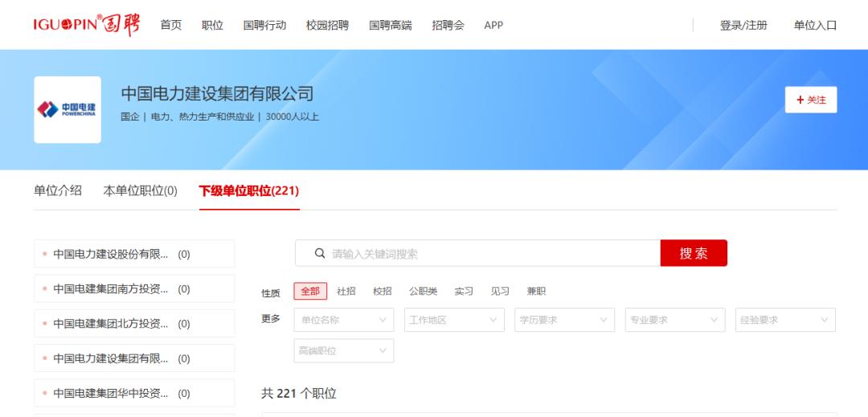Image resolution: width=868 pixels, height=417 pixels.
Task: Open 国聘行动 navigation item
Action: (x=264, y=25)
